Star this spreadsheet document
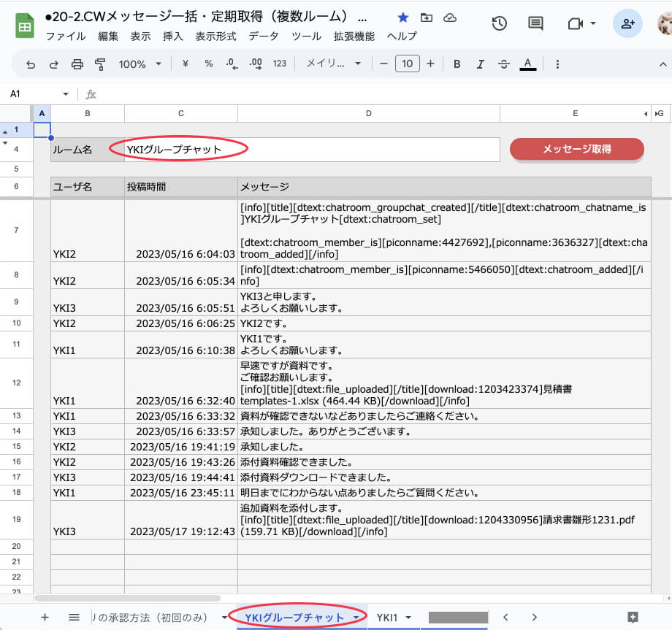Screen dimensions: 672x630 coord(403,18)
